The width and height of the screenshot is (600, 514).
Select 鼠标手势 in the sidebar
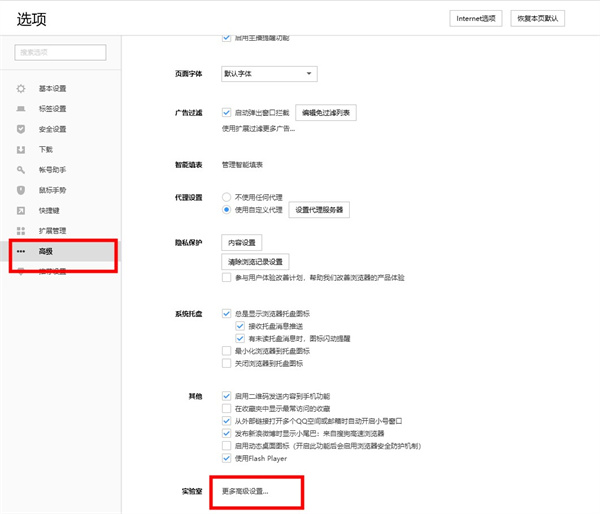(x=52, y=190)
